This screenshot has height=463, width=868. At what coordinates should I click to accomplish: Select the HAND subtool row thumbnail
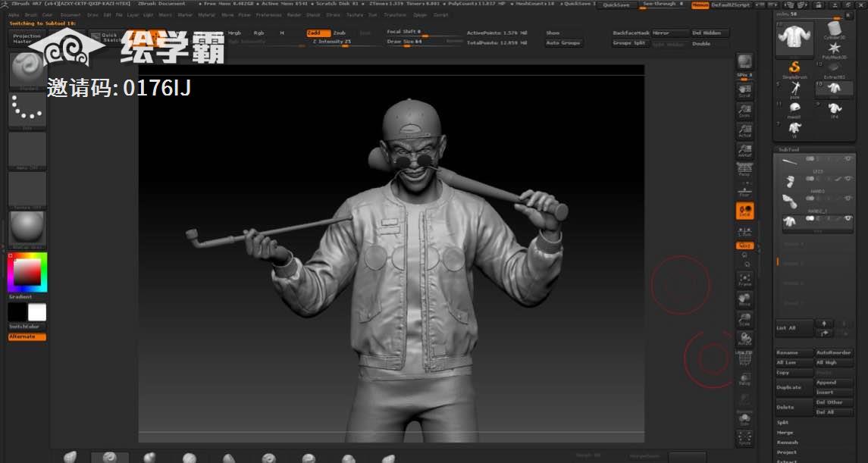tap(789, 182)
